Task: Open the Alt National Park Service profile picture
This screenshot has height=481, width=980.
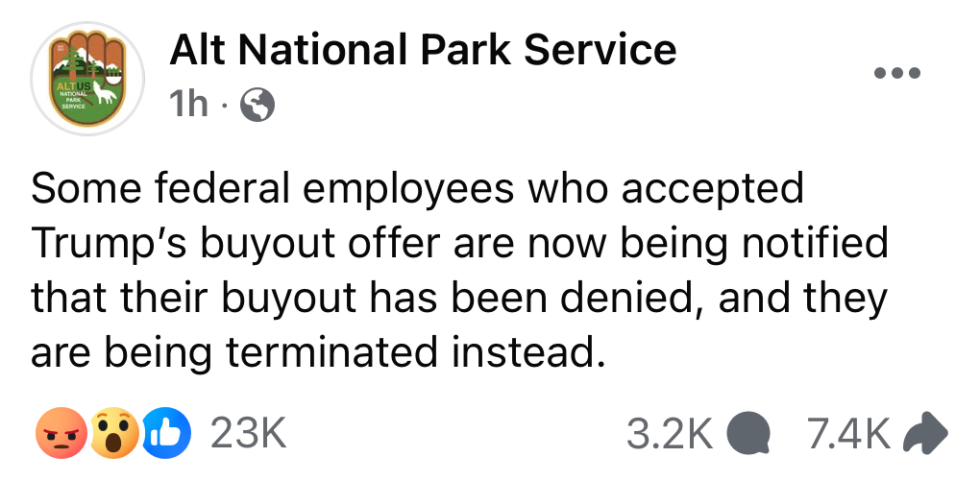Action: pos(86,79)
